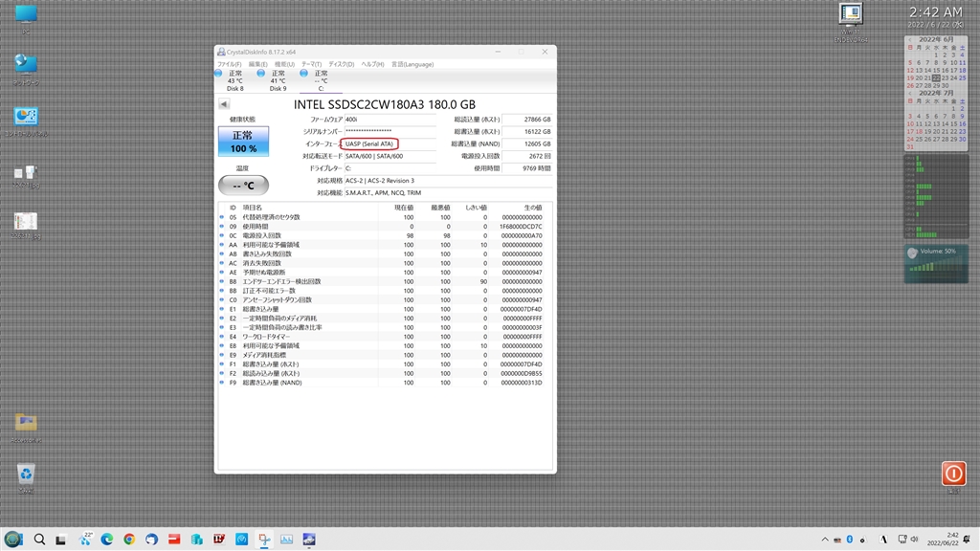Viewport: 980px width, 551px height.
Task: Click the 16122 GB total host writes value
Action: pyautogui.click(x=527, y=131)
